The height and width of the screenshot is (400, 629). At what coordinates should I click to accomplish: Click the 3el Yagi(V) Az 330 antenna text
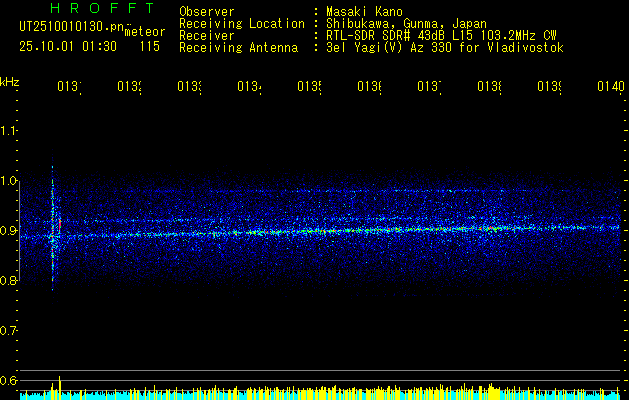click(x=445, y=48)
